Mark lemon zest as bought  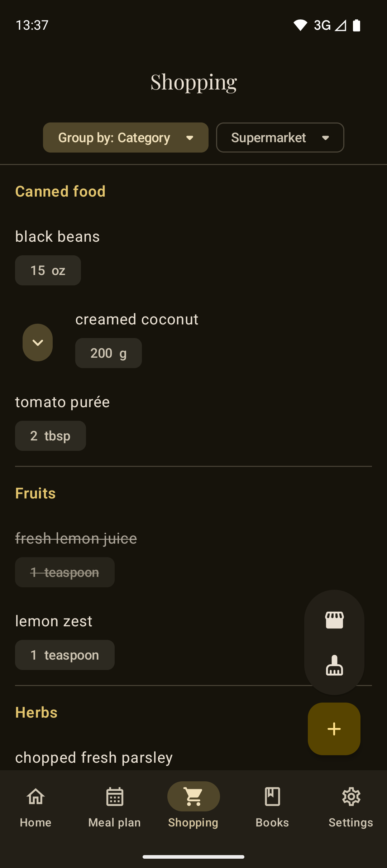click(x=54, y=621)
